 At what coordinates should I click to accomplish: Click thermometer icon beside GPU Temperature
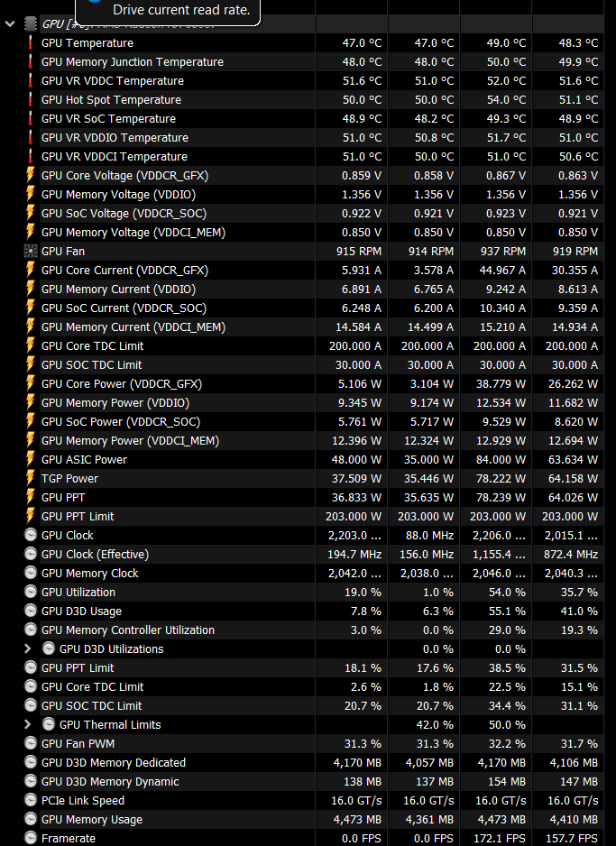[x=30, y=42]
